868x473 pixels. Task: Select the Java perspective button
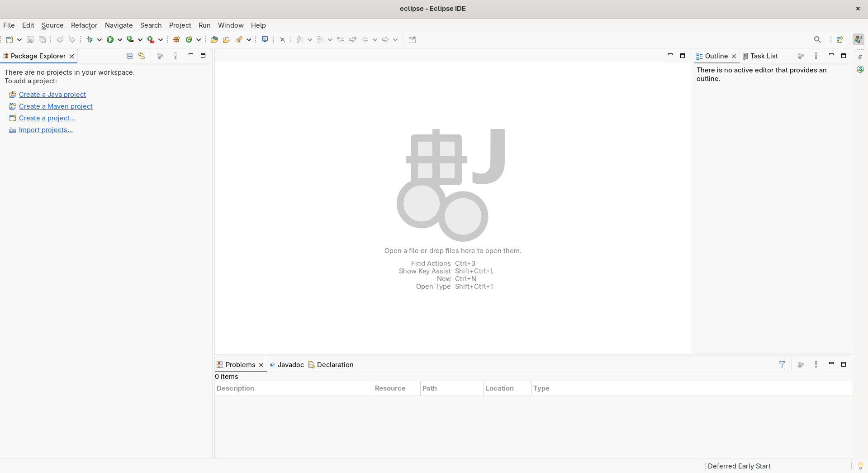click(858, 40)
